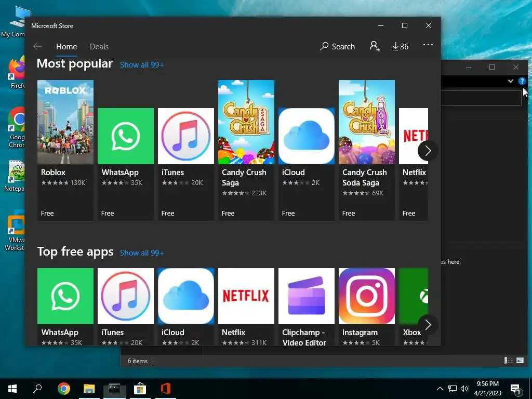Click the Candy Crush Soda Saga title
Image resolution: width=532 pixels, height=399 pixels.
pos(364,178)
